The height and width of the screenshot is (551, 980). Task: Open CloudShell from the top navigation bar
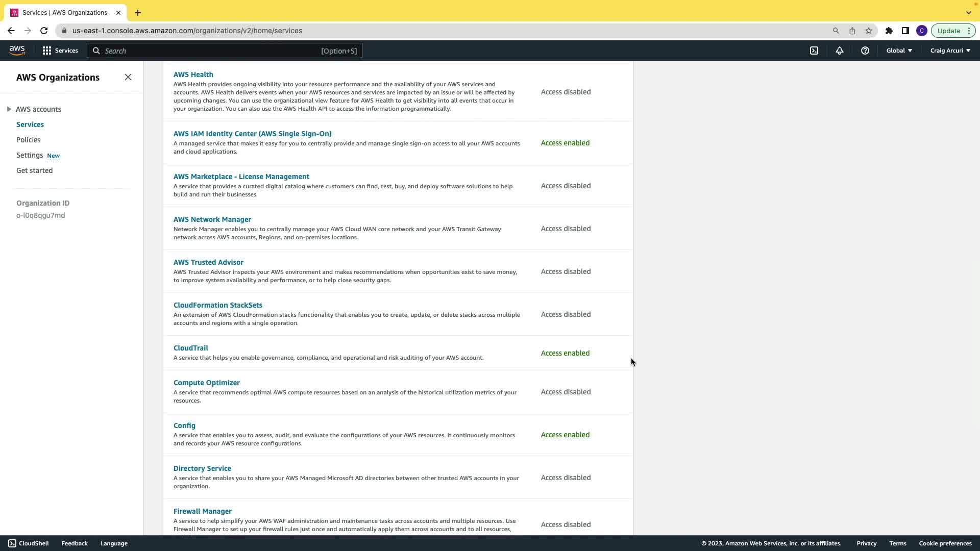(814, 51)
